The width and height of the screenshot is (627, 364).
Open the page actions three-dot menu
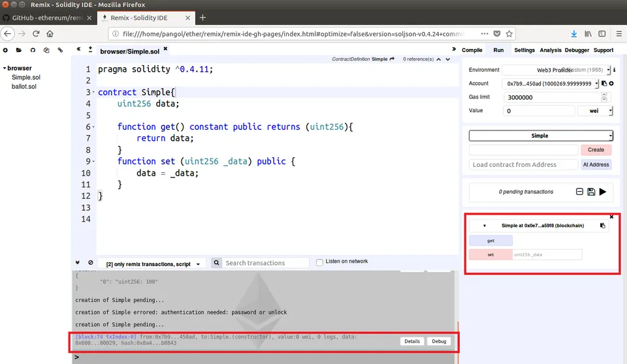485,34
